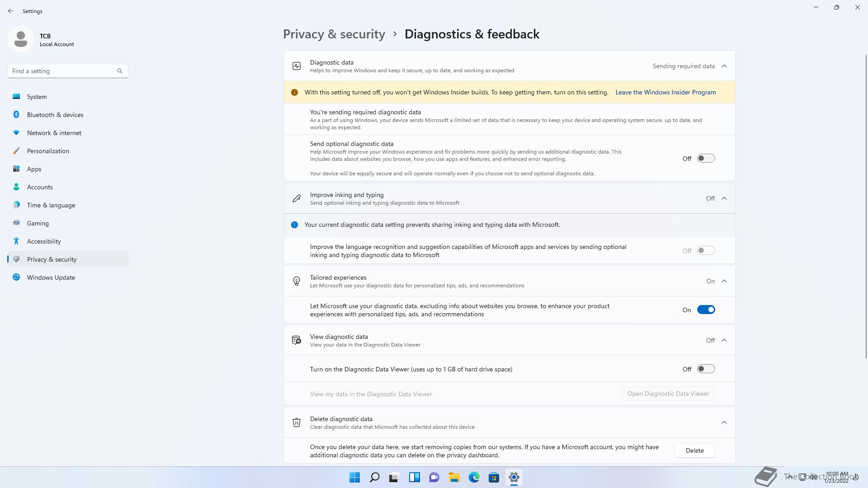Image resolution: width=868 pixels, height=488 pixels.
Task: Click the Gaming controller icon
Action: tap(16, 223)
